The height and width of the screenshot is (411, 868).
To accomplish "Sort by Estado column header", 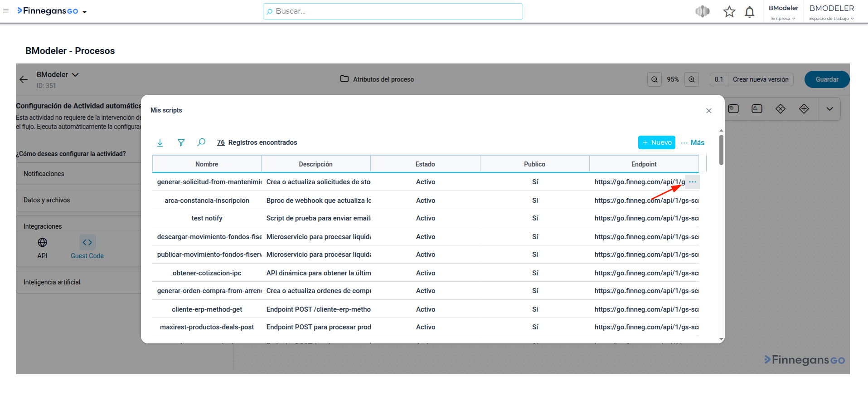I will click(x=425, y=164).
